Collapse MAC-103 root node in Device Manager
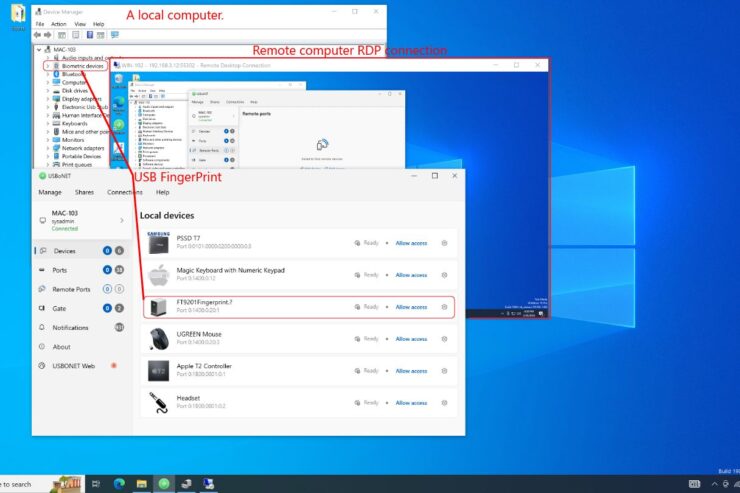Image resolution: width=740 pixels, height=493 pixels. (39, 50)
